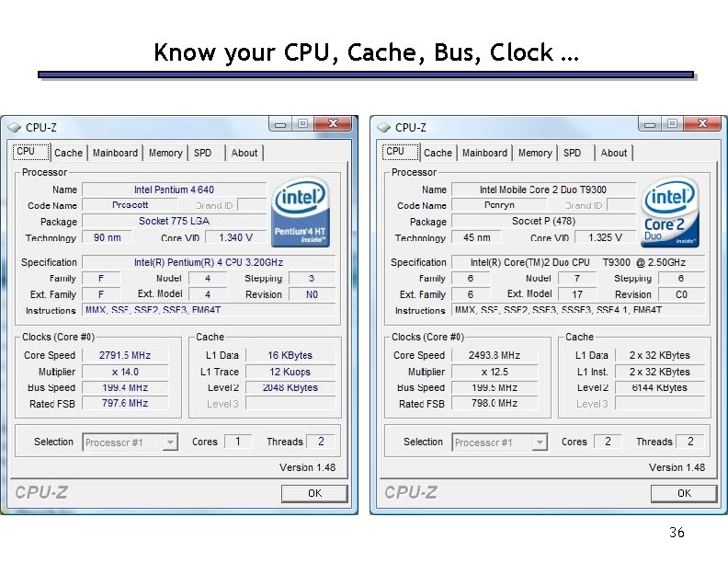Click the Intel Core 2 Duo logo

tap(670, 212)
